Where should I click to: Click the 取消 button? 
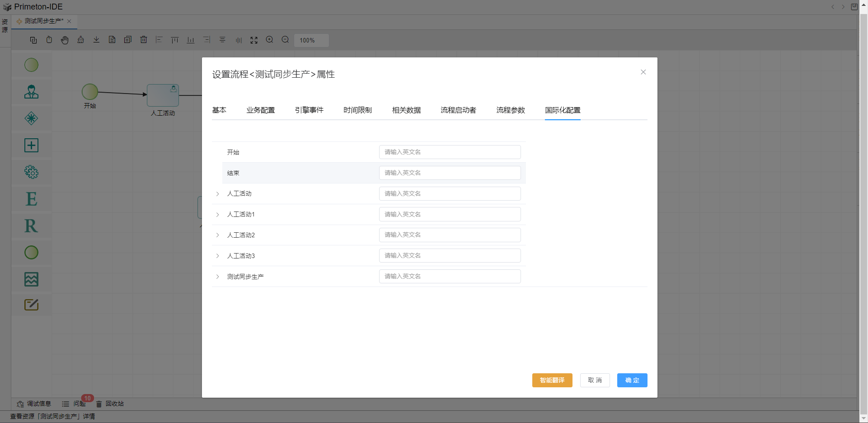[595, 381]
